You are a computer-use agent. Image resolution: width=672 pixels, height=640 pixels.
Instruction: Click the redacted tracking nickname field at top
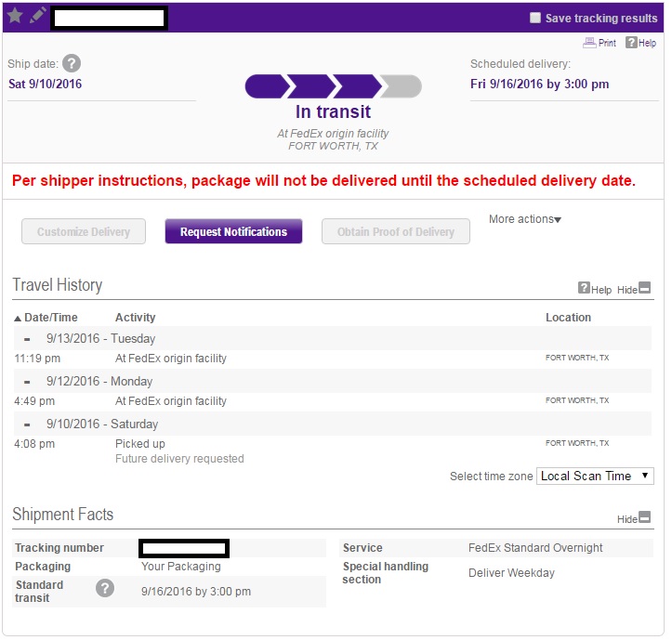110,19
